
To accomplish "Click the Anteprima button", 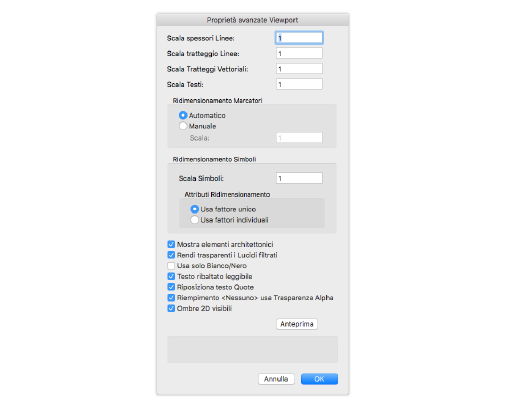I will pos(297,324).
